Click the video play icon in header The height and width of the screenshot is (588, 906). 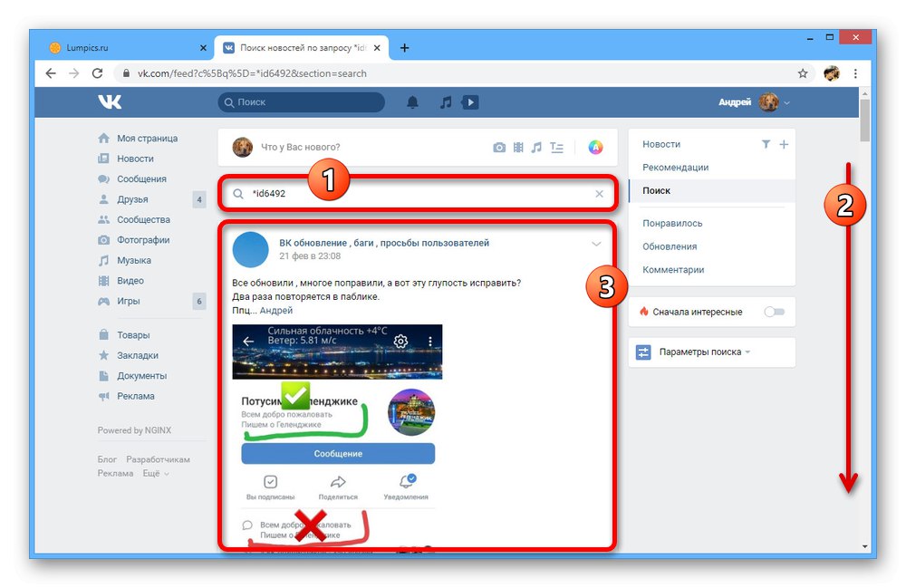469,102
